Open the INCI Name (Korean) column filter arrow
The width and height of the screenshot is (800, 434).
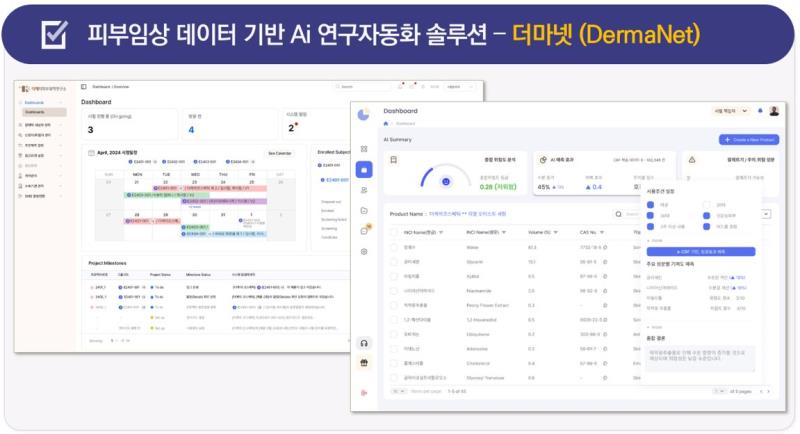(441, 233)
